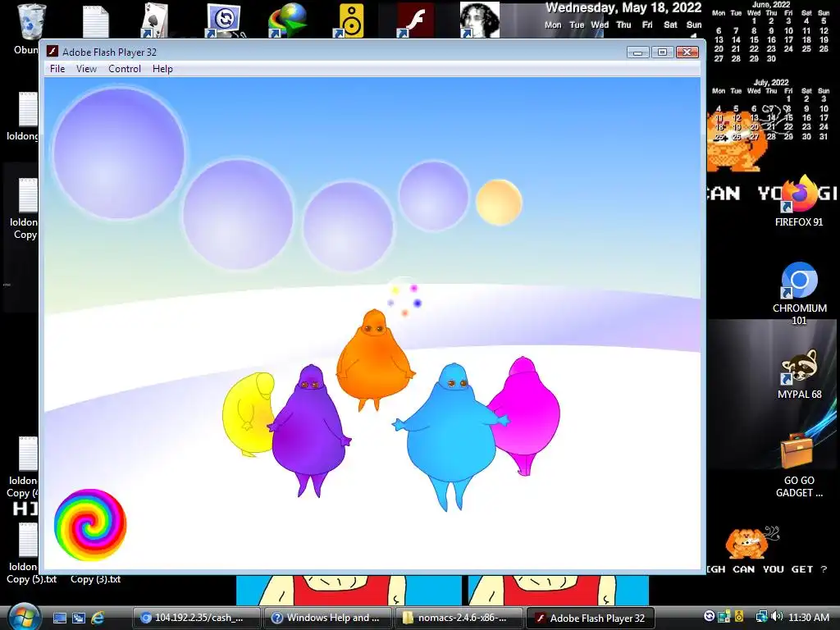The width and height of the screenshot is (840, 630).
Task: Click the yellow speaker tray icon
Action: pyautogui.click(x=739, y=617)
